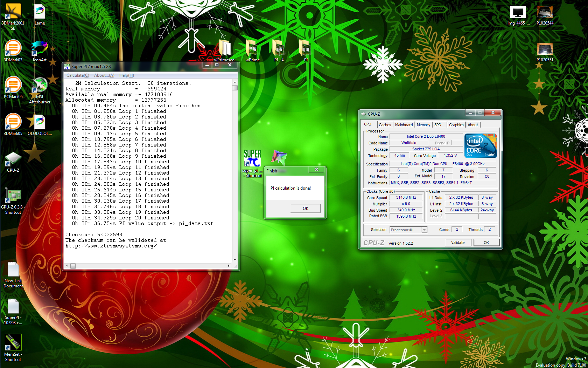Screen dimensions: 588x368
Task: Click the Validate button in CPU-Z
Action: 458,243
